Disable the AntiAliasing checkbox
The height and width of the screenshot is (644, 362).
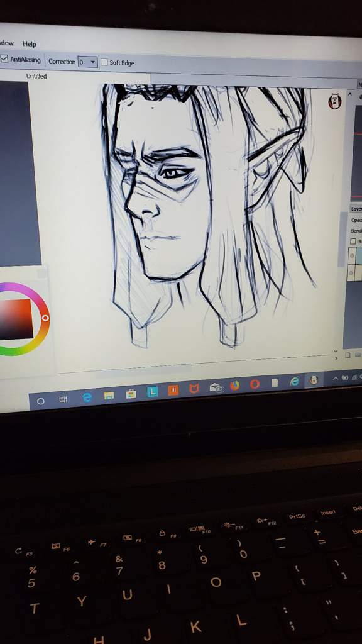(x=4, y=58)
